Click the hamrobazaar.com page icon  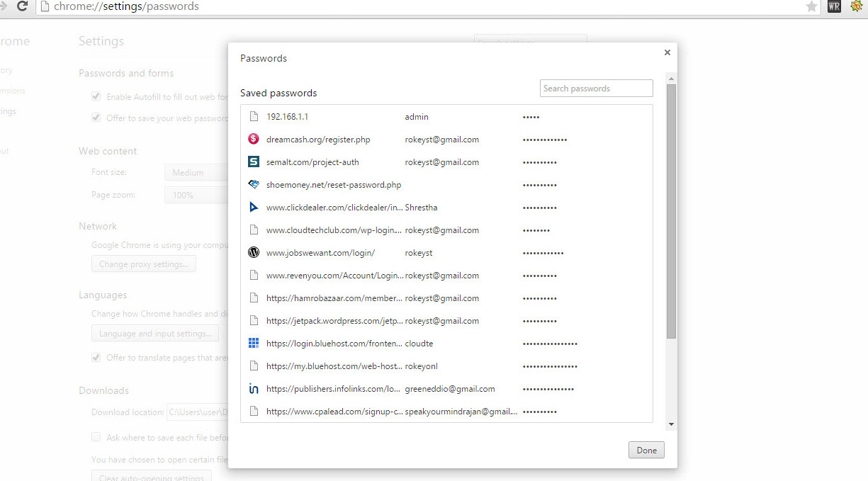coord(254,298)
